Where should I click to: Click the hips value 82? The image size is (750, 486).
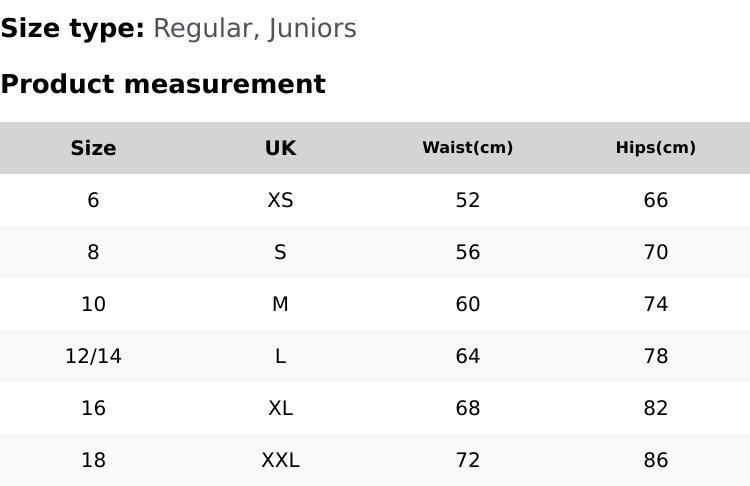(x=655, y=409)
